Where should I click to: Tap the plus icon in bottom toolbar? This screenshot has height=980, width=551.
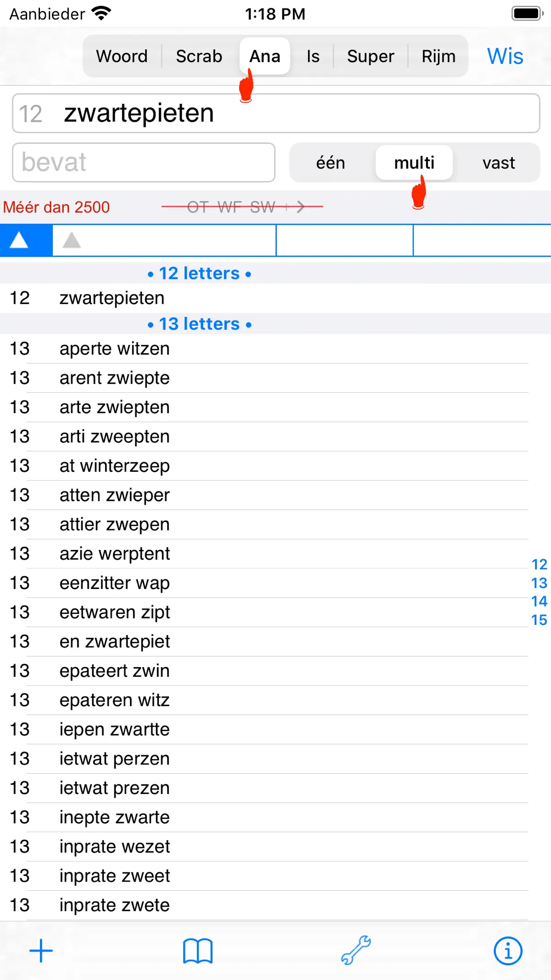[x=41, y=951]
